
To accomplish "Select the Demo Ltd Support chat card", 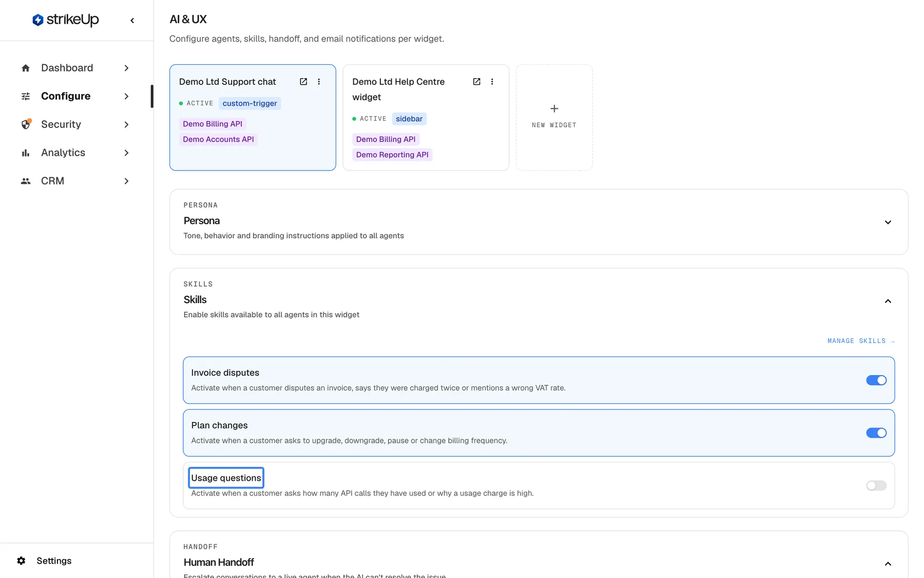I will (x=253, y=117).
